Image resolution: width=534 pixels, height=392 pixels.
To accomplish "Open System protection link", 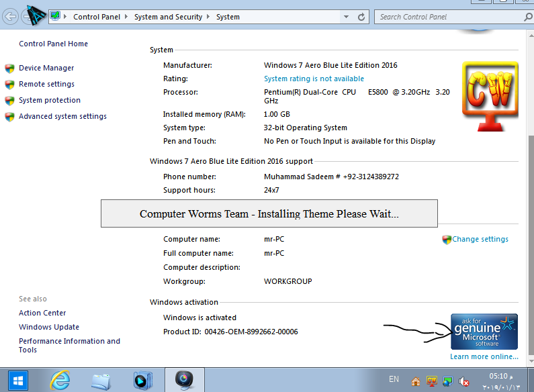I will 50,100.
